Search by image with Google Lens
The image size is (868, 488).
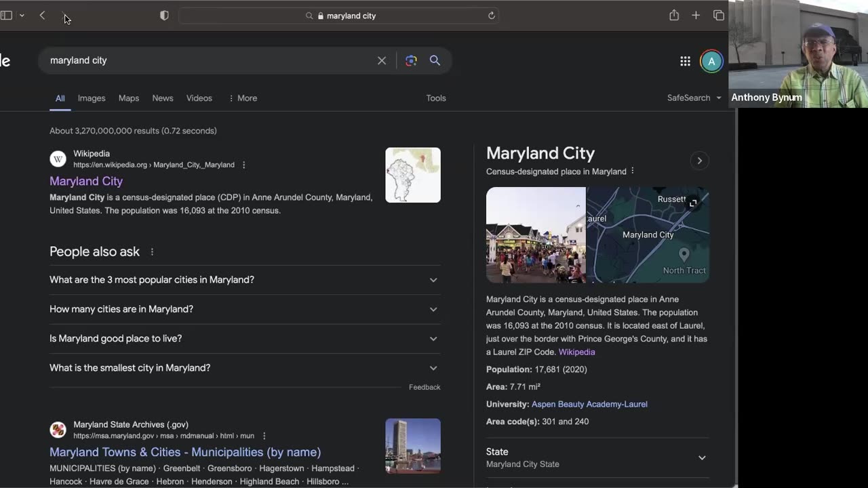tap(411, 60)
